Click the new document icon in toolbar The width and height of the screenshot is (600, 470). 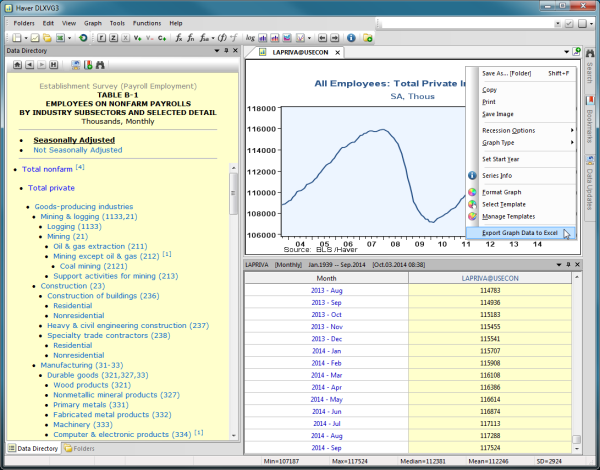(x=16, y=38)
